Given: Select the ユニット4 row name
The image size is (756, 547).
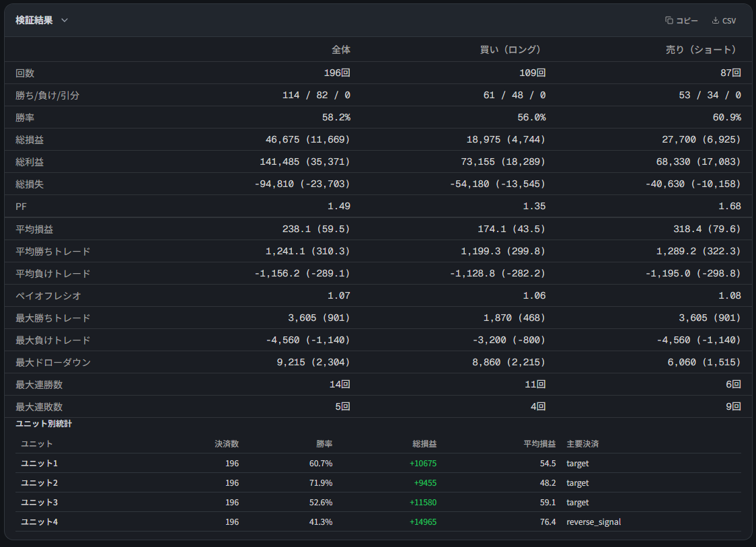Looking at the screenshot, I should point(40,521).
